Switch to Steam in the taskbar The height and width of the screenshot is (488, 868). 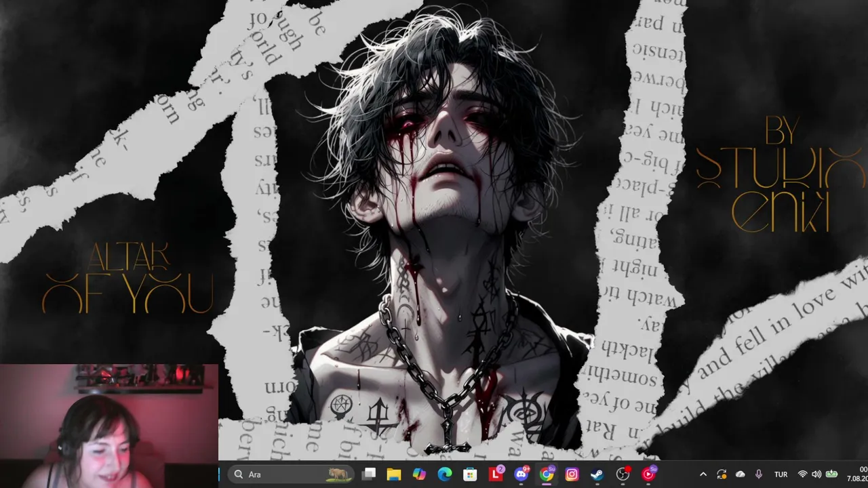(597, 474)
